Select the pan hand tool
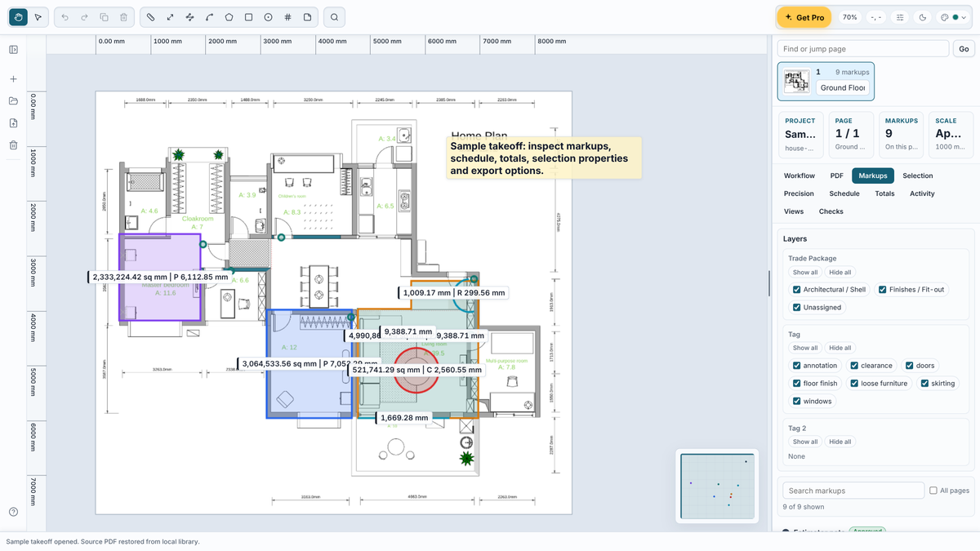 click(x=18, y=17)
